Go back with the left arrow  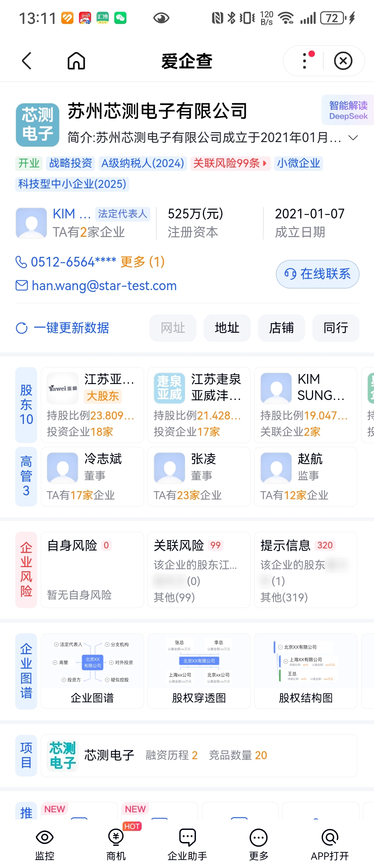tap(27, 61)
